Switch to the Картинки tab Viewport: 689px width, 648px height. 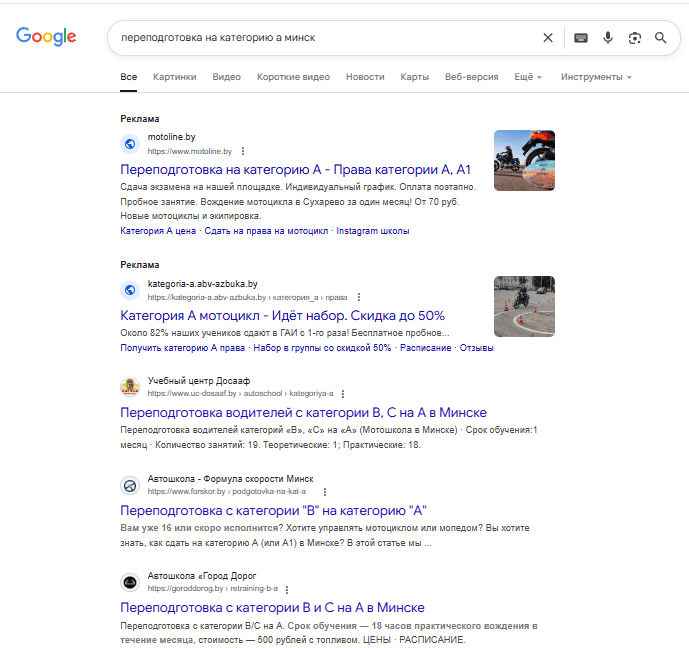pyautogui.click(x=174, y=77)
